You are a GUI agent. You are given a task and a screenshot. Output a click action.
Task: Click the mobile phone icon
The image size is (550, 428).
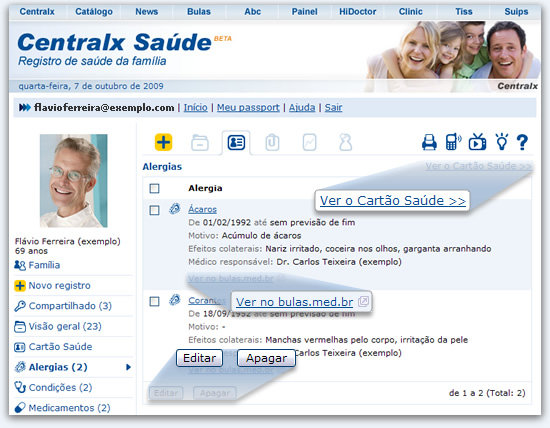[x=453, y=142]
